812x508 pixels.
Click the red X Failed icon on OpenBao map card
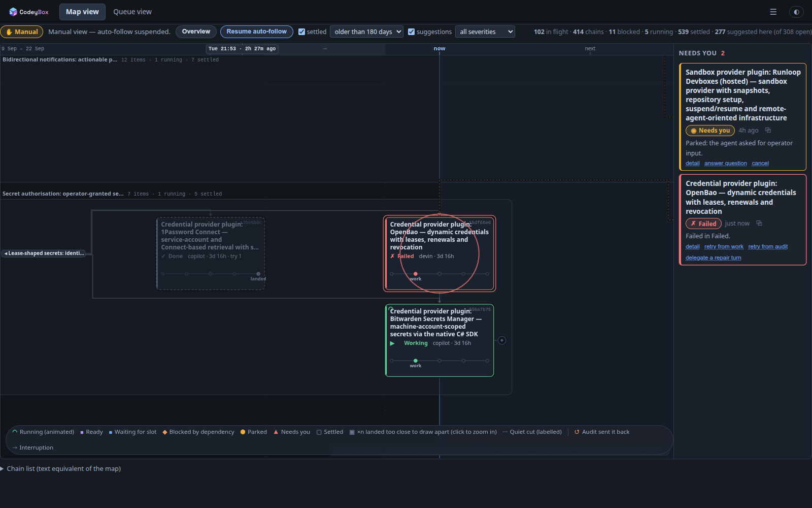392,257
